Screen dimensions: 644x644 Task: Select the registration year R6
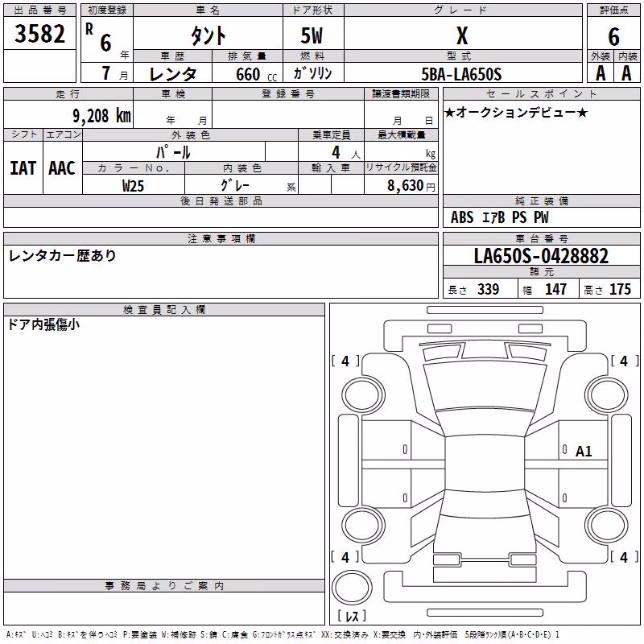(x=99, y=38)
